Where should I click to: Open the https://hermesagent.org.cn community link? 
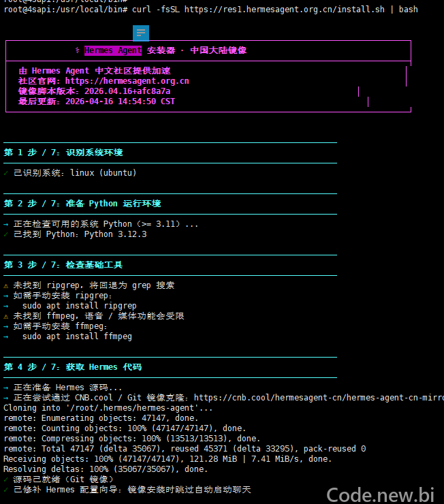click(x=127, y=81)
